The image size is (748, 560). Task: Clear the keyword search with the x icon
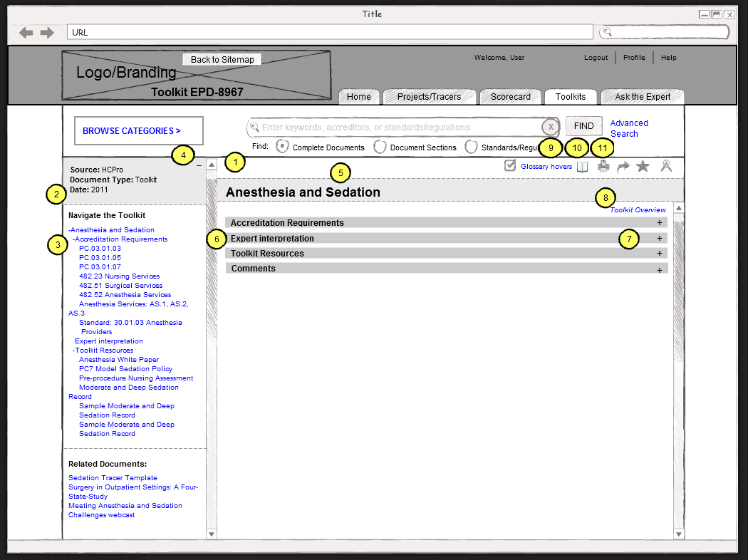(x=551, y=127)
